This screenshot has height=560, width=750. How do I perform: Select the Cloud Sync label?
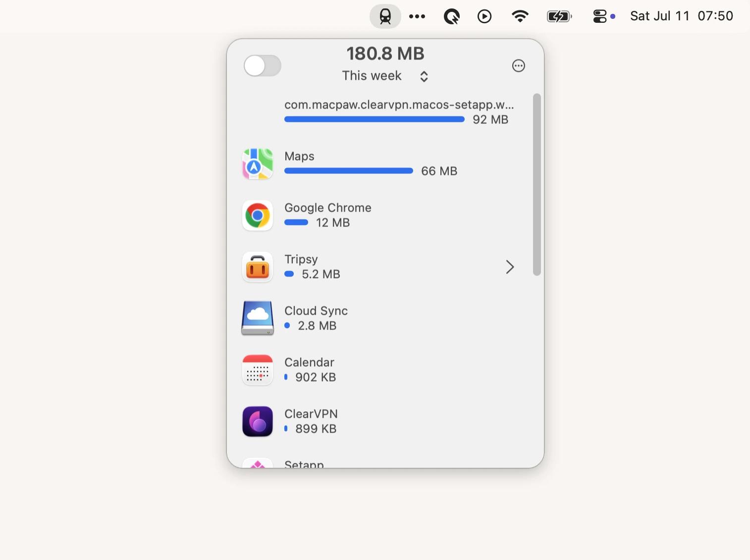click(x=316, y=311)
